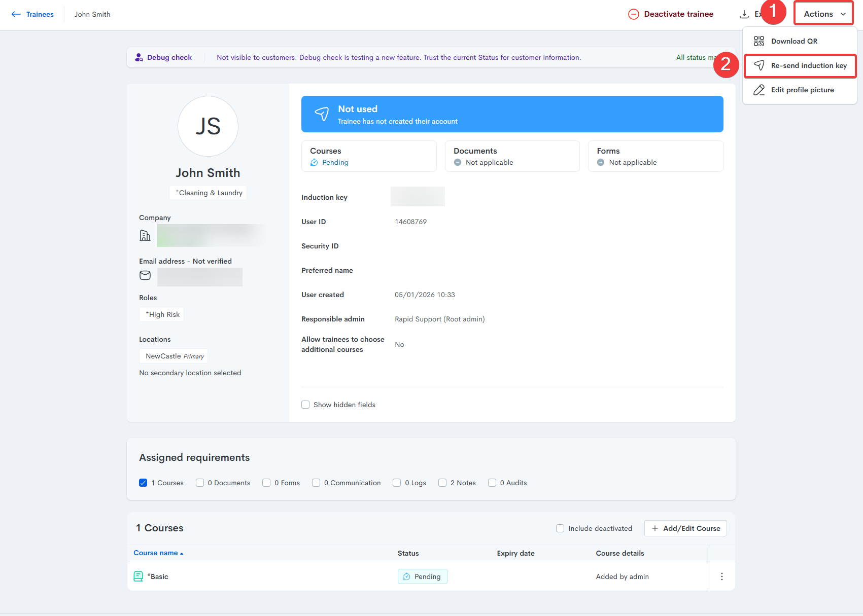Uncheck the 1 Courses filter checkbox
This screenshot has height=616, width=863.
pyautogui.click(x=143, y=483)
